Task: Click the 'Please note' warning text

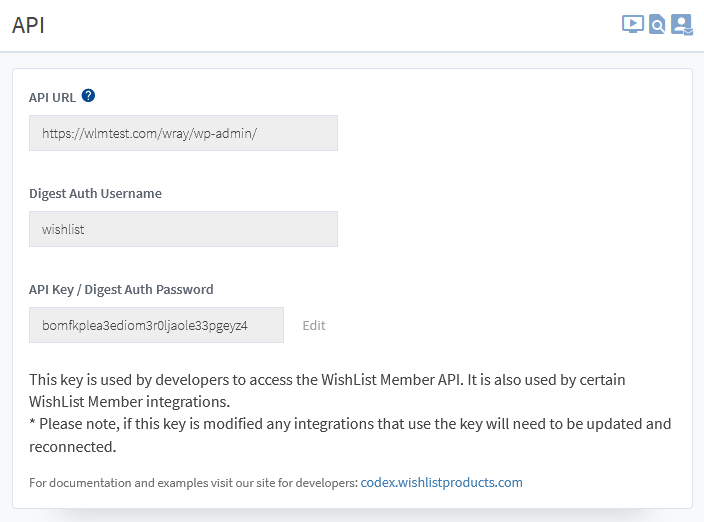Action: coord(350,435)
